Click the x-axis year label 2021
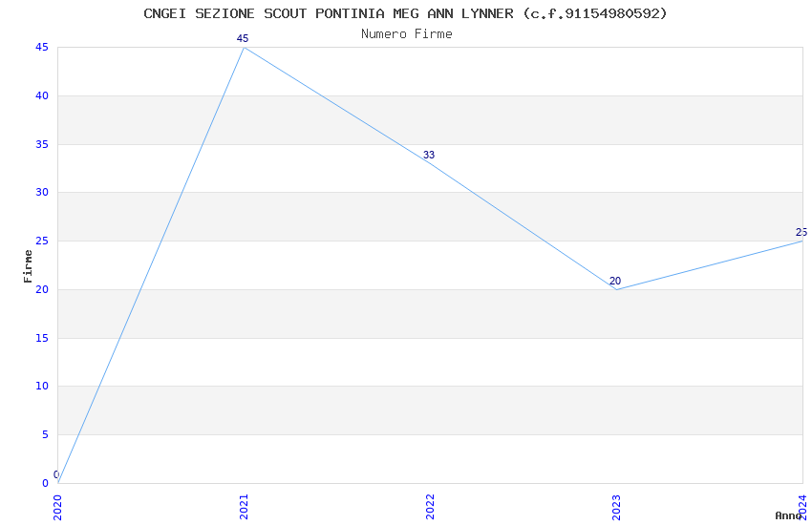This screenshot has width=812, height=525. [244, 506]
